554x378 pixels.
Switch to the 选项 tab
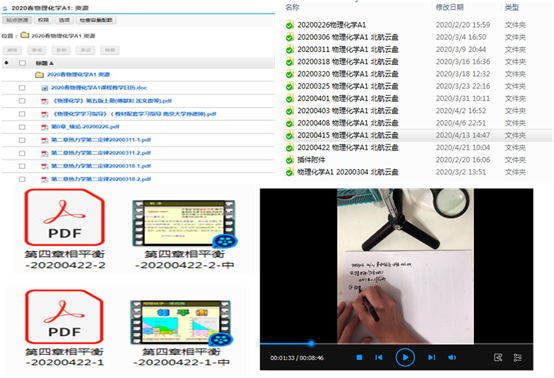64,20
